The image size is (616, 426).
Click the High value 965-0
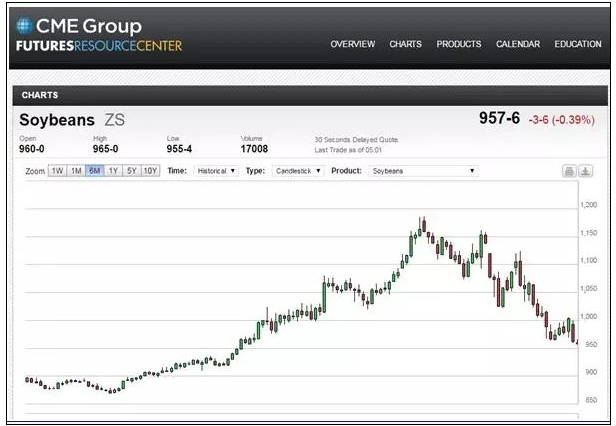tap(105, 149)
